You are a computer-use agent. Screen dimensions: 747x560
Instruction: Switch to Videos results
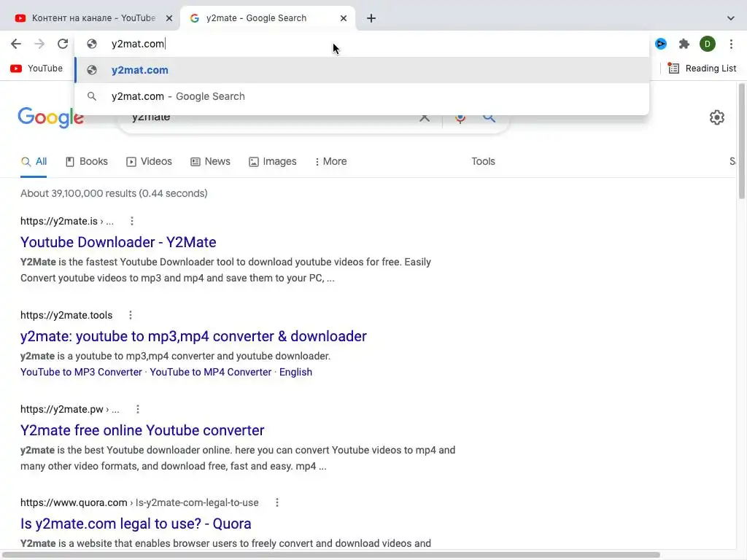coord(149,161)
